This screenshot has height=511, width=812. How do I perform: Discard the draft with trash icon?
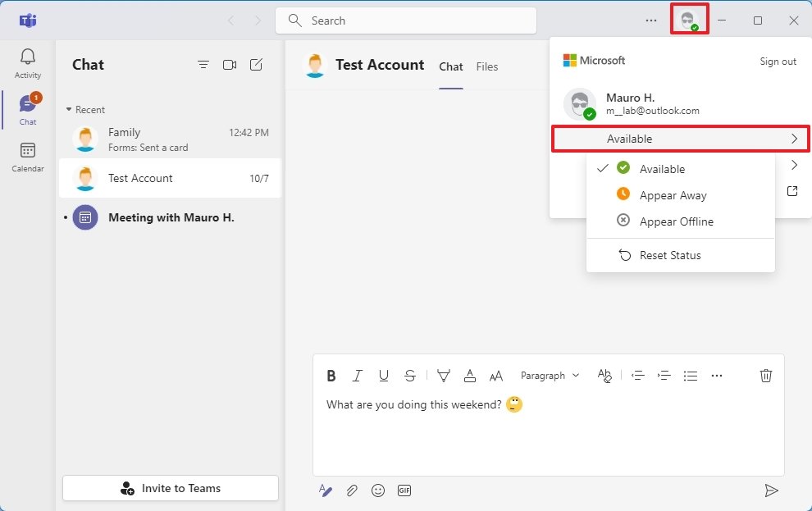point(766,376)
